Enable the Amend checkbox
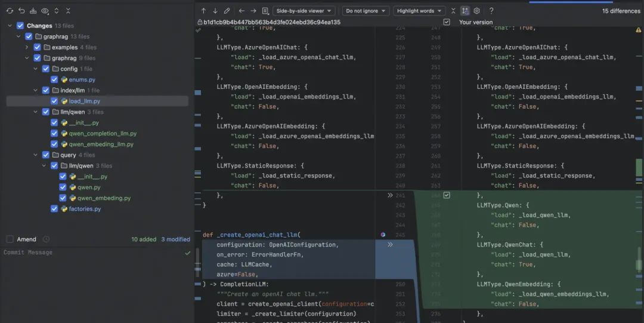 click(10, 239)
